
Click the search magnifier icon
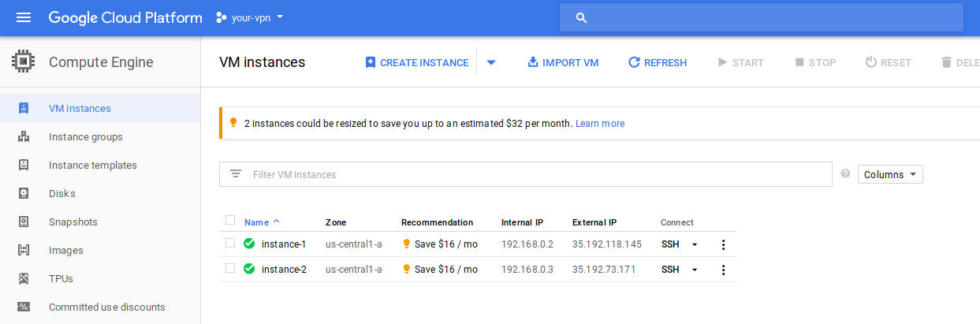582,18
